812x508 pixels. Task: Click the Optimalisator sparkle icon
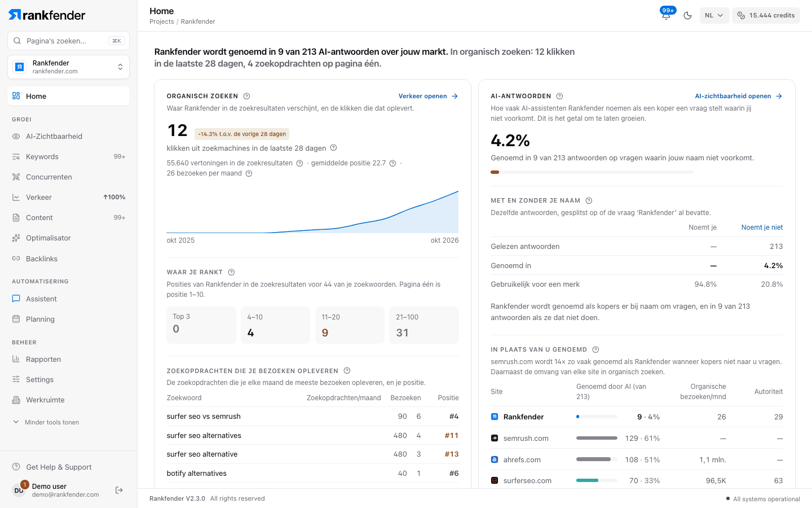16,238
